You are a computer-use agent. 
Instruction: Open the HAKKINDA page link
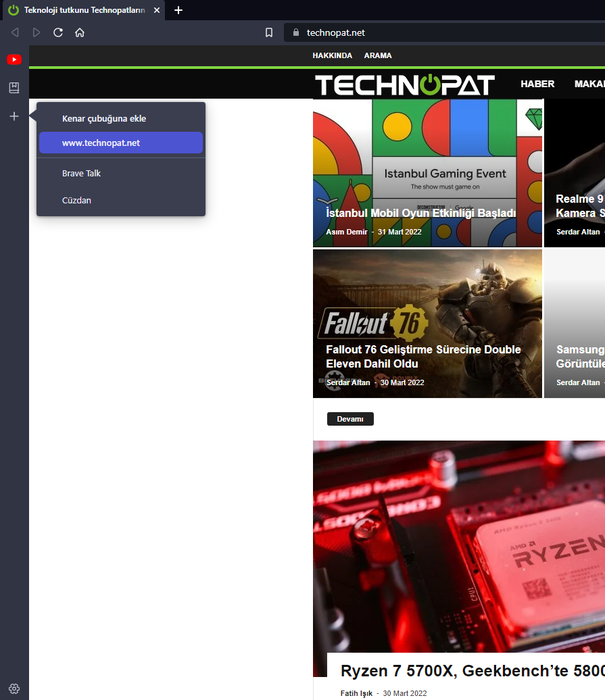[332, 56]
